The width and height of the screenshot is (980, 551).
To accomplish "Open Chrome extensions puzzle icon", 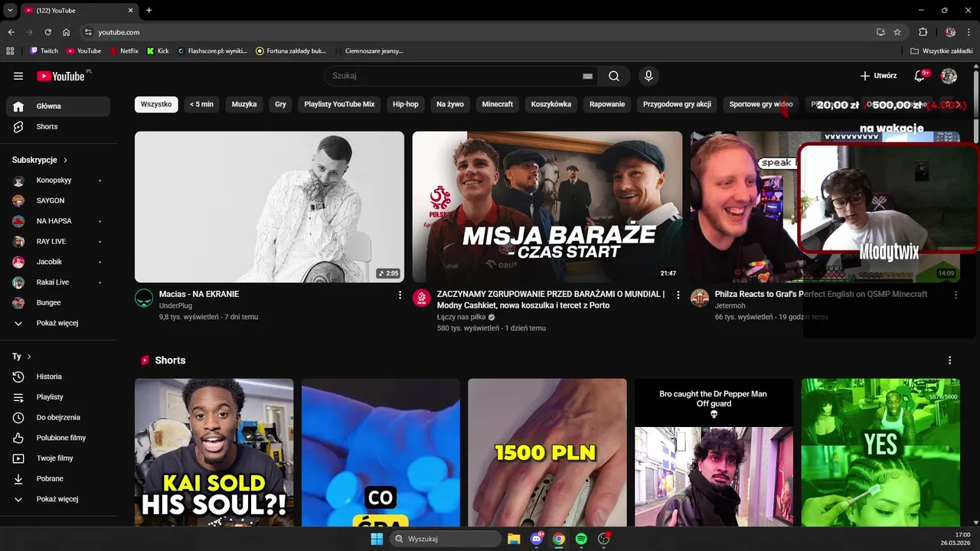I will point(923,32).
